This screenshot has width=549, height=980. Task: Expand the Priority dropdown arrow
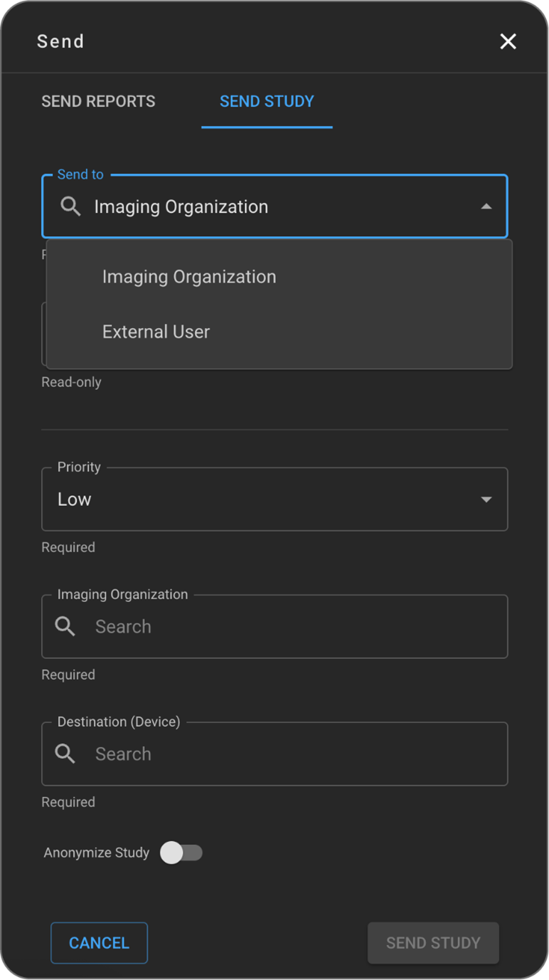[486, 500]
